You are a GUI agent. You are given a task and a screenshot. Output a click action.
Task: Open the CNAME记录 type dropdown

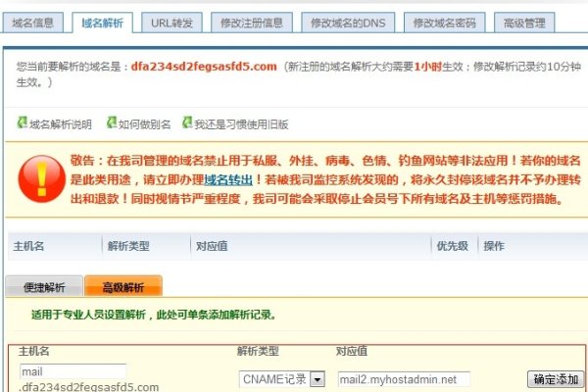point(281,379)
